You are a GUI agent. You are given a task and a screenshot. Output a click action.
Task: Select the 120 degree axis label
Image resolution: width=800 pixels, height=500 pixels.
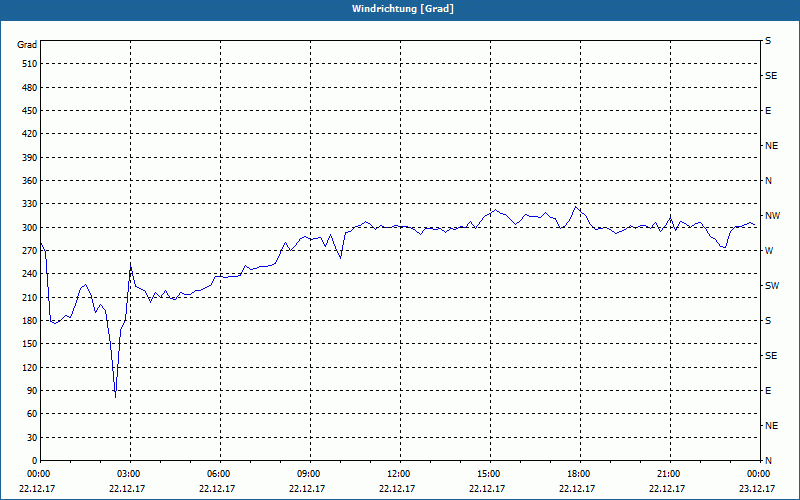click(x=30, y=367)
